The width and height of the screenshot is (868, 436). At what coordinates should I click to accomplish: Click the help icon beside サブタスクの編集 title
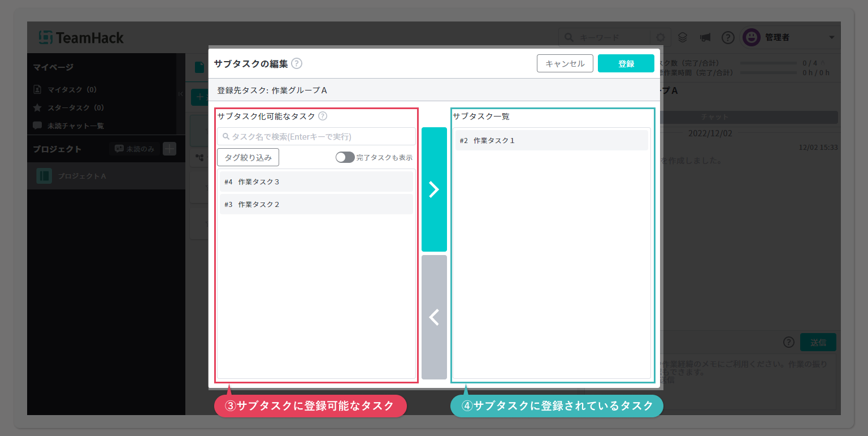pyautogui.click(x=297, y=63)
